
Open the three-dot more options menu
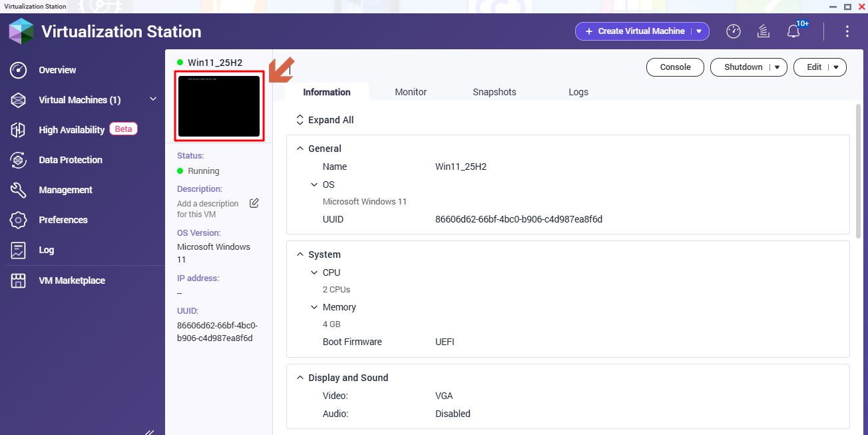coord(847,31)
